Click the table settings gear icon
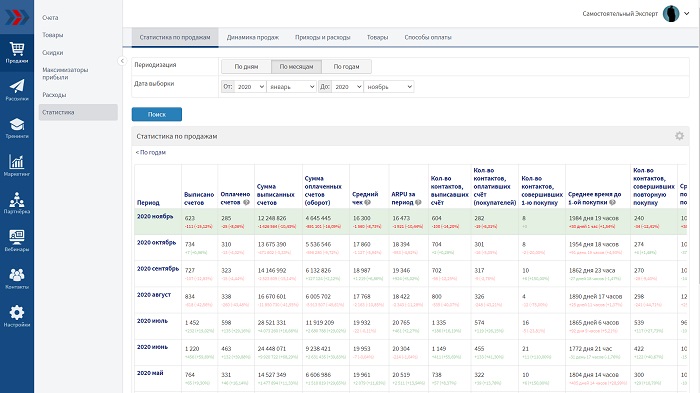This screenshot has height=393, width=700. (679, 136)
